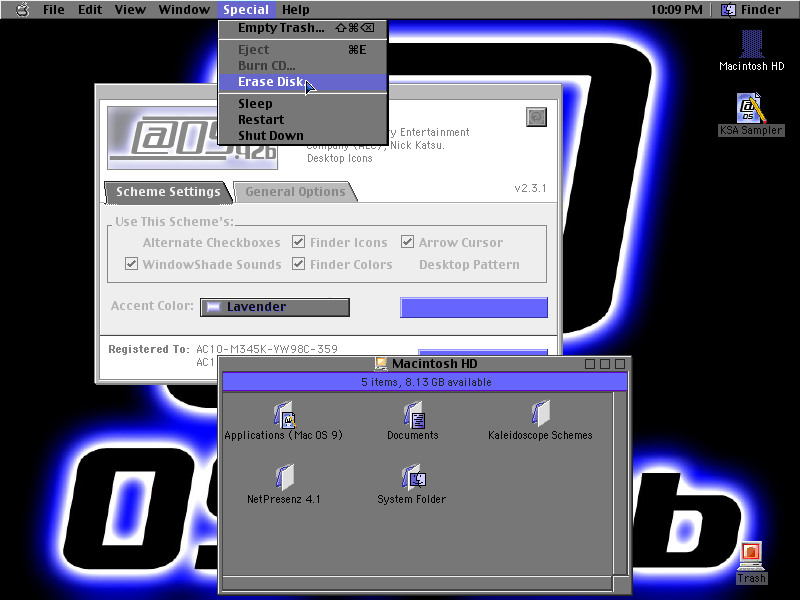Click the 5 items, 8.13 GB available header

click(x=426, y=382)
